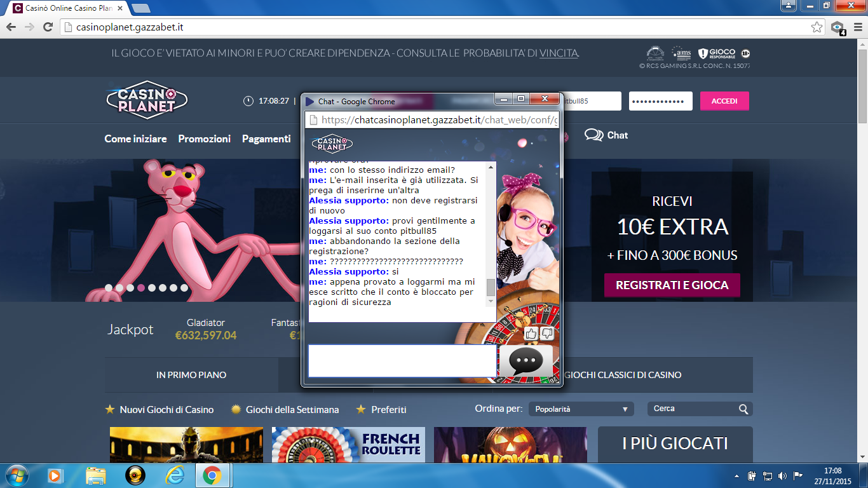Open Windows Media Player from taskbar
This screenshot has width=868, height=488.
55,475
